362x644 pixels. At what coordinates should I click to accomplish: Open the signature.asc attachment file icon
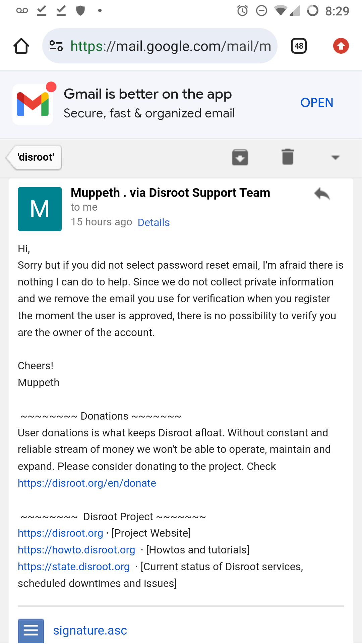[31, 631]
